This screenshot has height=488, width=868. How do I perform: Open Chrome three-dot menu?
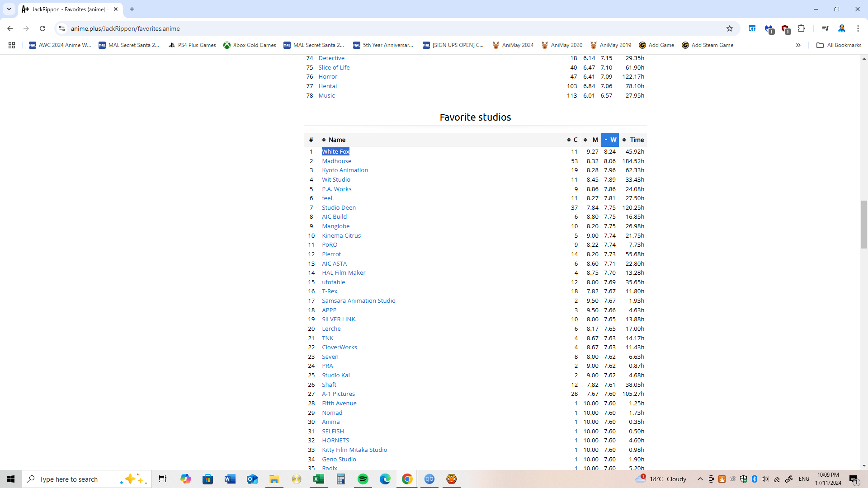pos(858,28)
